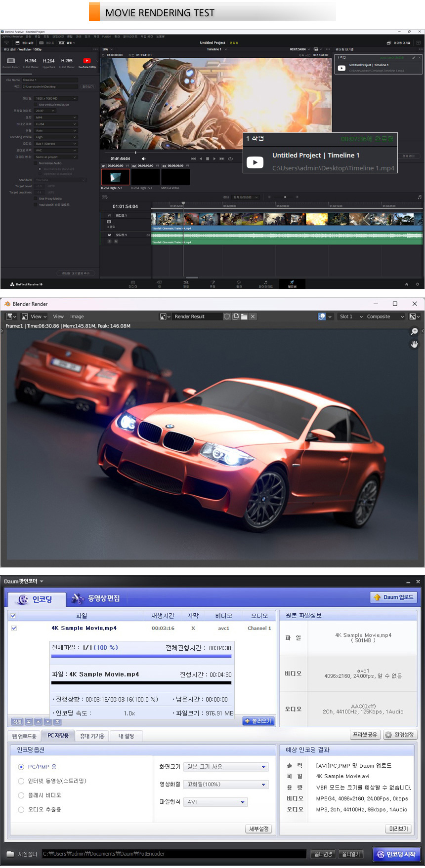Click the Daum 업로드 button
This screenshot has width=425, height=868.
393,597
